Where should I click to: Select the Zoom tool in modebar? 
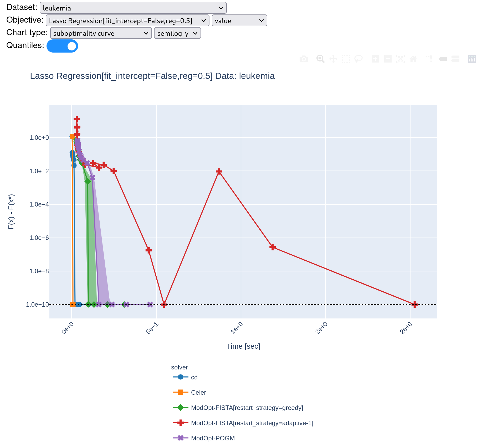coord(320,59)
